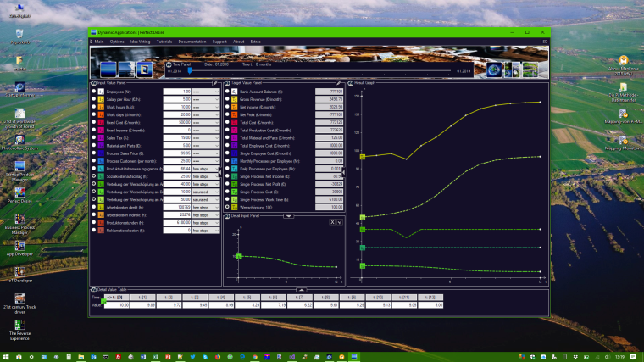Open the Support menu

(219, 42)
